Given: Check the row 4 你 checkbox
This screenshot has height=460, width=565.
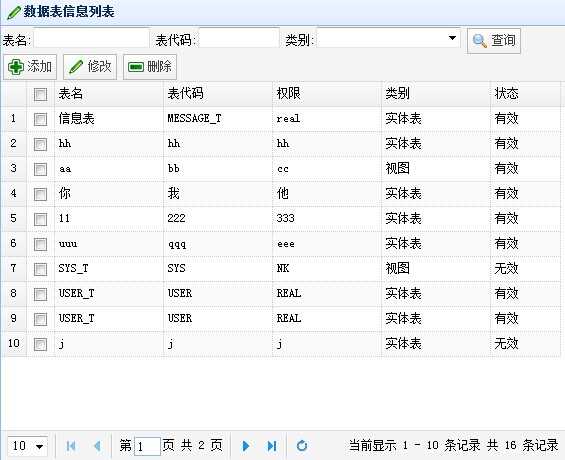Looking at the screenshot, I should 40,195.
